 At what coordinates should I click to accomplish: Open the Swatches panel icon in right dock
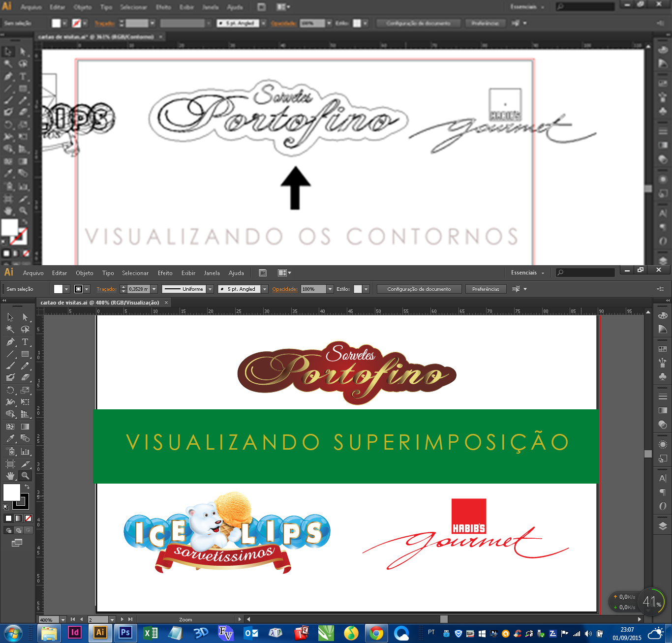coord(663,349)
